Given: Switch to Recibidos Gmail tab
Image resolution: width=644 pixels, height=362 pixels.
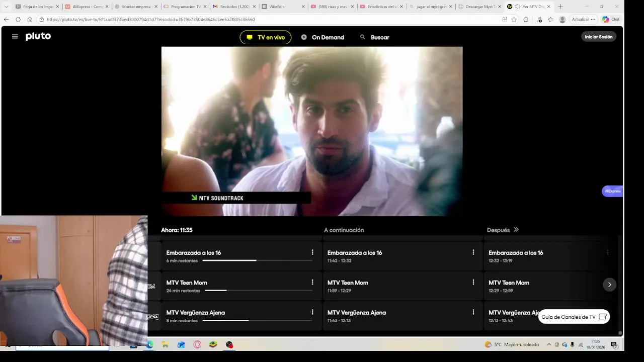Looking at the screenshot, I should [x=234, y=7].
